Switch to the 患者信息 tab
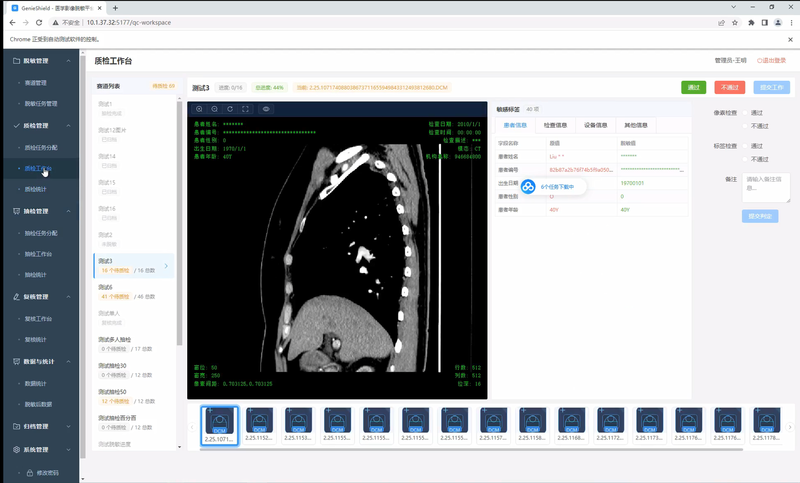The width and height of the screenshot is (800, 483). pos(515,125)
